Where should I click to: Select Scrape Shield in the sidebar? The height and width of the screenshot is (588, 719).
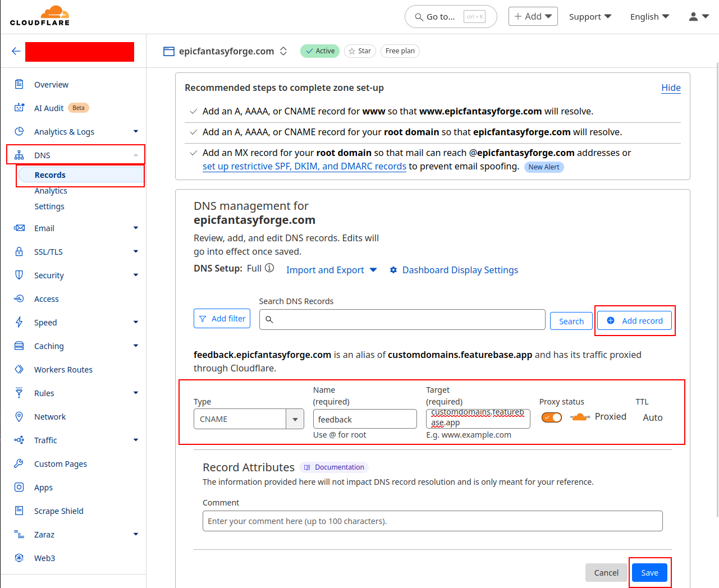(59, 511)
